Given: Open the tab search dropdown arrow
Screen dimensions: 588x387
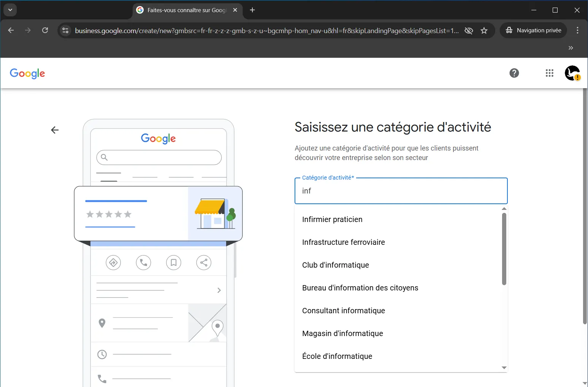Looking at the screenshot, I should pyautogui.click(x=10, y=10).
